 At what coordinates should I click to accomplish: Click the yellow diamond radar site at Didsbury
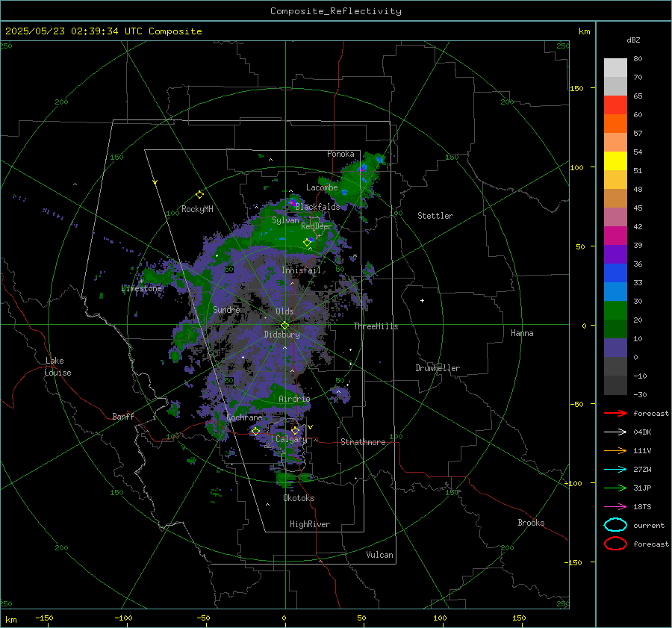(x=285, y=325)
